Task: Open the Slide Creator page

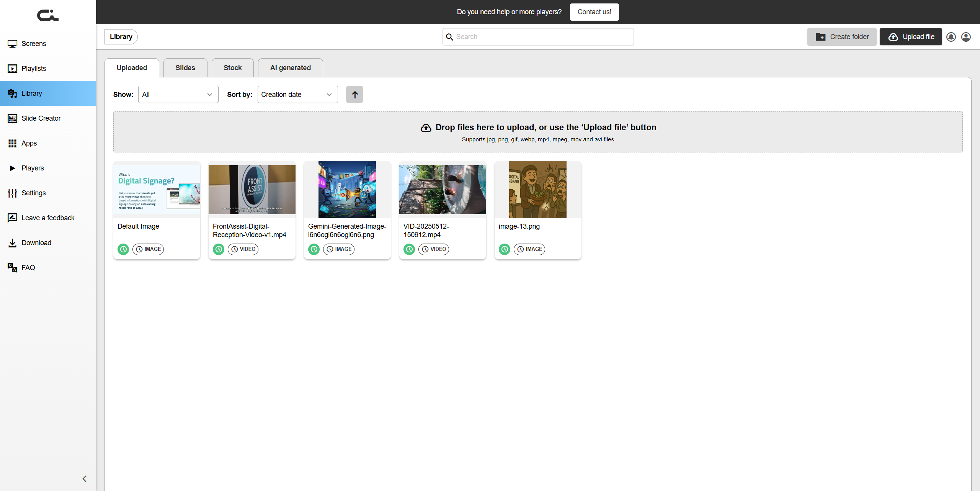Action: click(x=41, y=118)
